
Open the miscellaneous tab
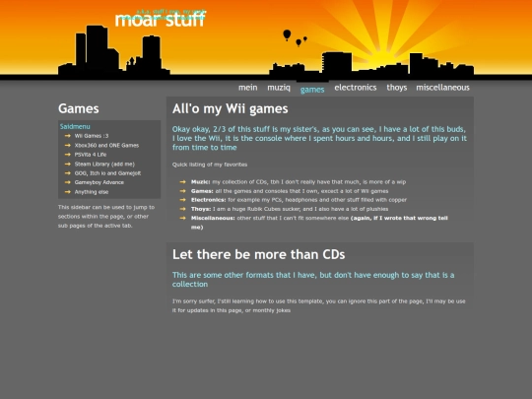tap(442, 88)
